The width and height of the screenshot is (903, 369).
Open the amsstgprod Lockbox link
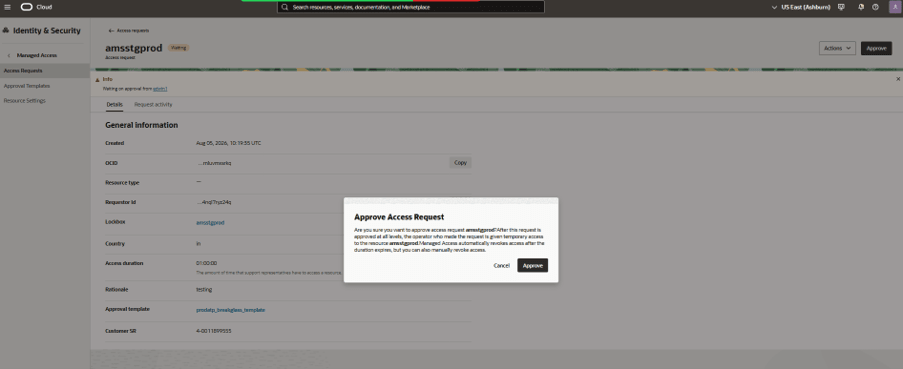click(210, 222)
